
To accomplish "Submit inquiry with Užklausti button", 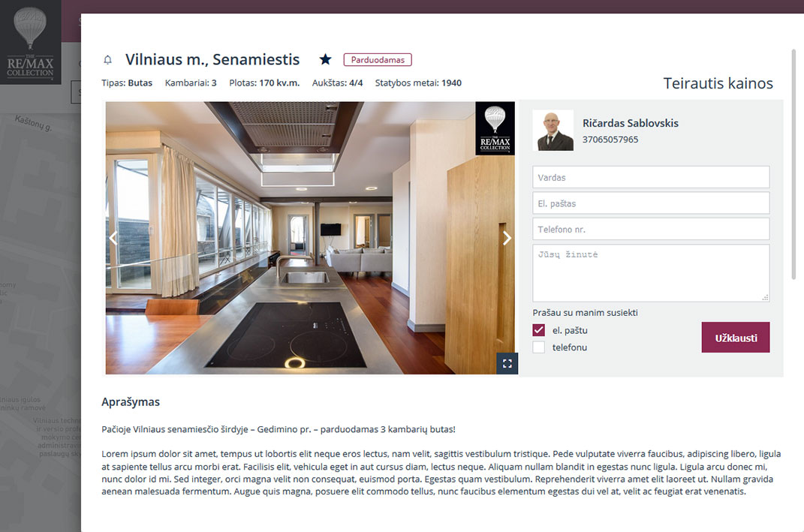I will pyautogui.click(x=735, y=337).
